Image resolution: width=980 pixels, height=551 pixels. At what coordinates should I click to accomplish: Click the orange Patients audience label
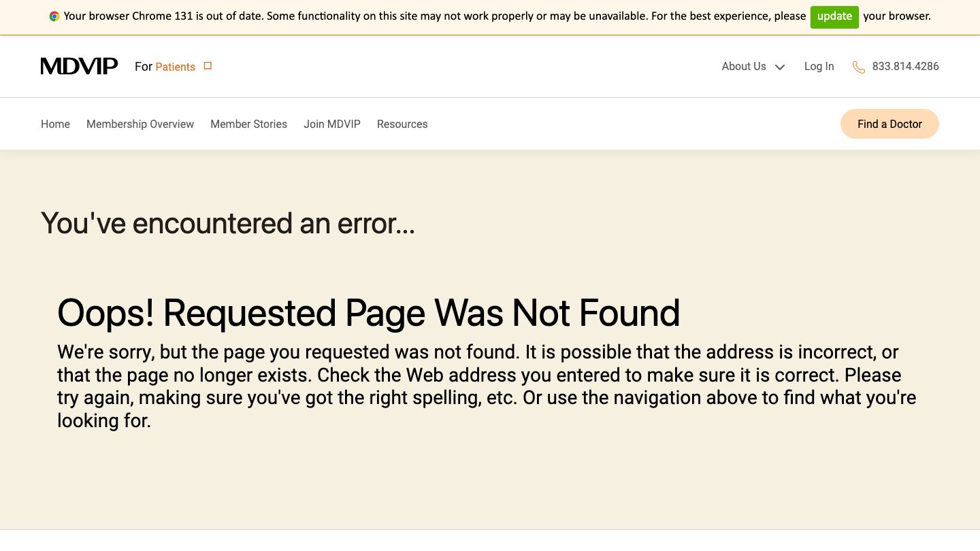[x=175, y=67]
